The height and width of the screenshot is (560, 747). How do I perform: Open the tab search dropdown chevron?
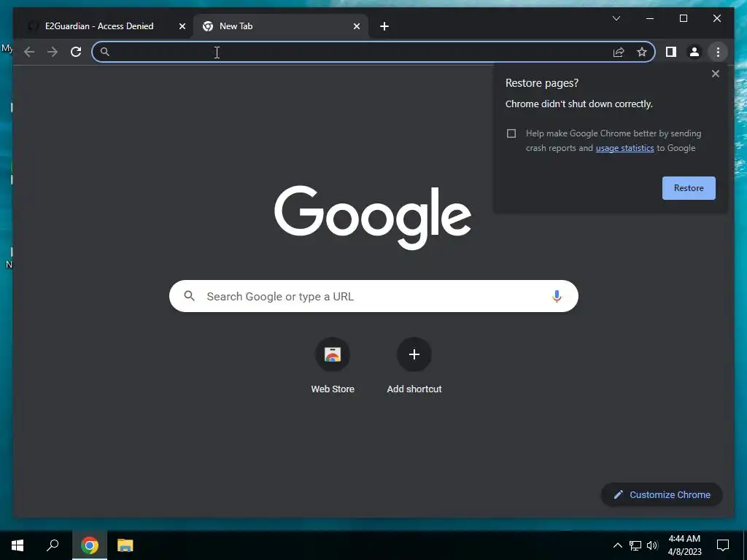[616, 18]
